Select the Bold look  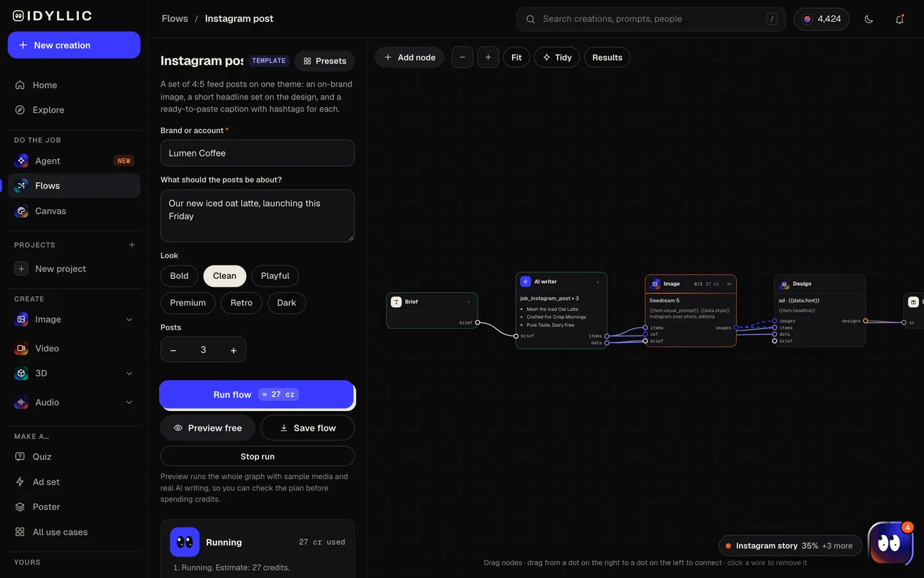pos(179,276)
